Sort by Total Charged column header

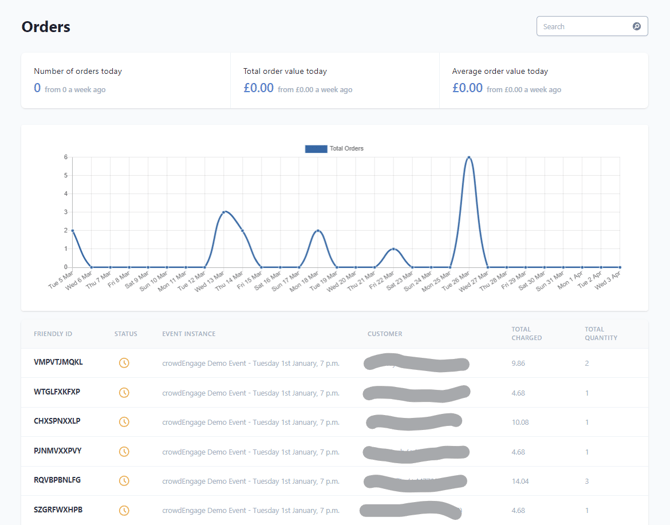point(527,334)
